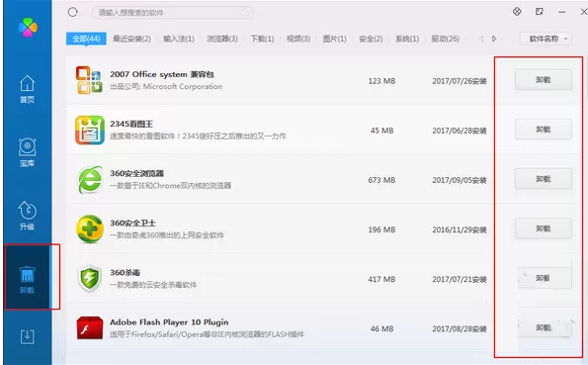Select the 卸载 uninstall section in sidebar
Image resolution: width=588 pixels, height=365 pixels.
(x=27, y=279)
